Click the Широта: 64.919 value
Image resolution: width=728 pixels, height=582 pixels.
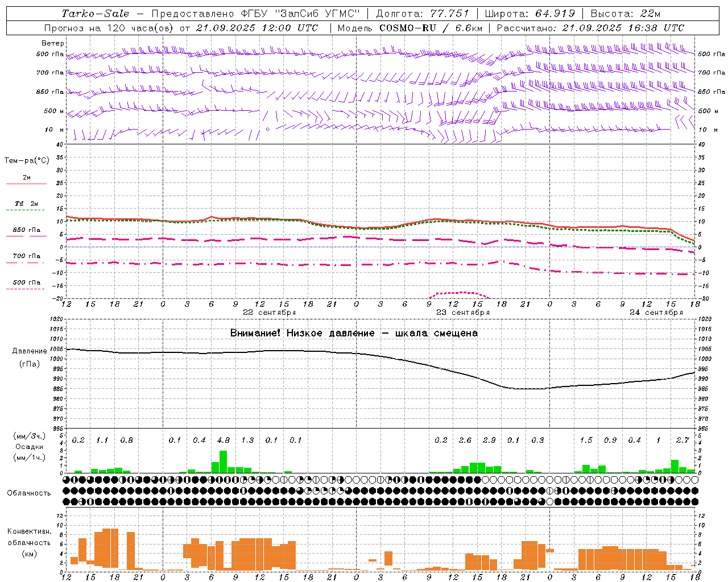tap(530, 14)
